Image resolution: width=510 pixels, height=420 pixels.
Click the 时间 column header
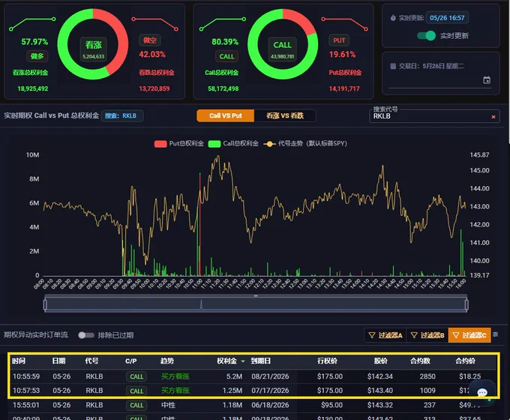(x=19, y=361)
